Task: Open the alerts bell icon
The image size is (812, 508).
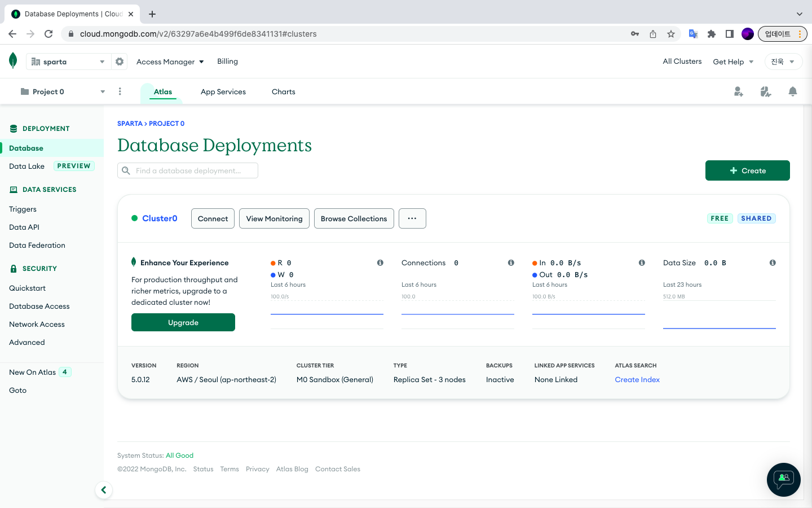Action: [793, 91]
